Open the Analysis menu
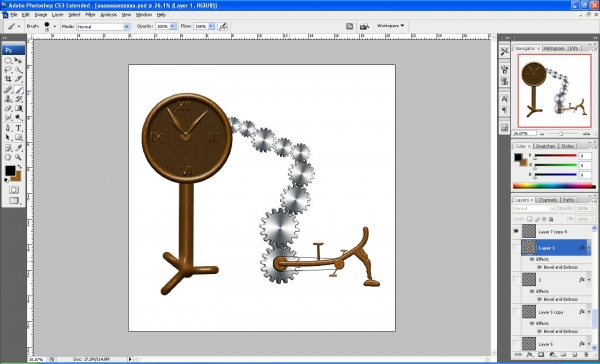The height and width of the screenshot is (364, 600). 108,15
